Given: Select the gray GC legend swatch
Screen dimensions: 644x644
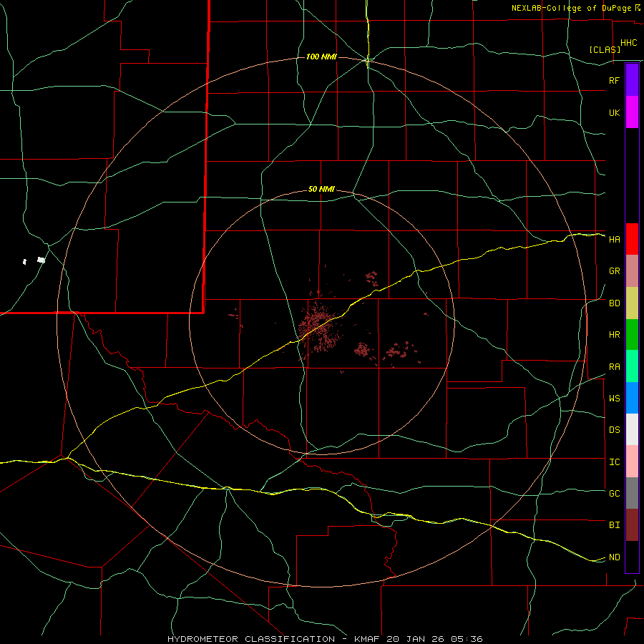Looking at the screenshot, I should [632, 493].
